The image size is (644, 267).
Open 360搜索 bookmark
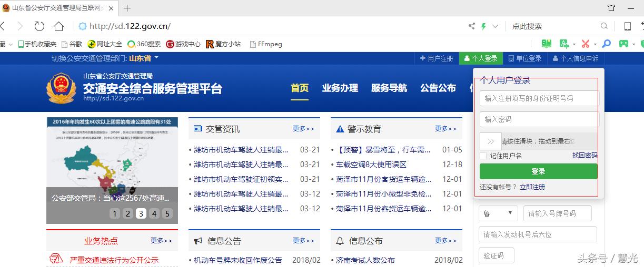point(144,44)
